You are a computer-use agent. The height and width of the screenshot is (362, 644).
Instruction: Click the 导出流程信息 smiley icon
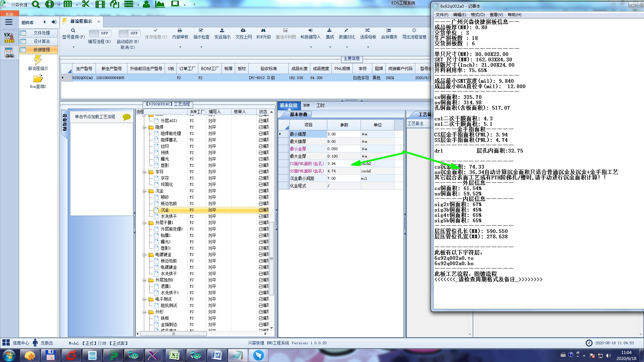(414, 31)
